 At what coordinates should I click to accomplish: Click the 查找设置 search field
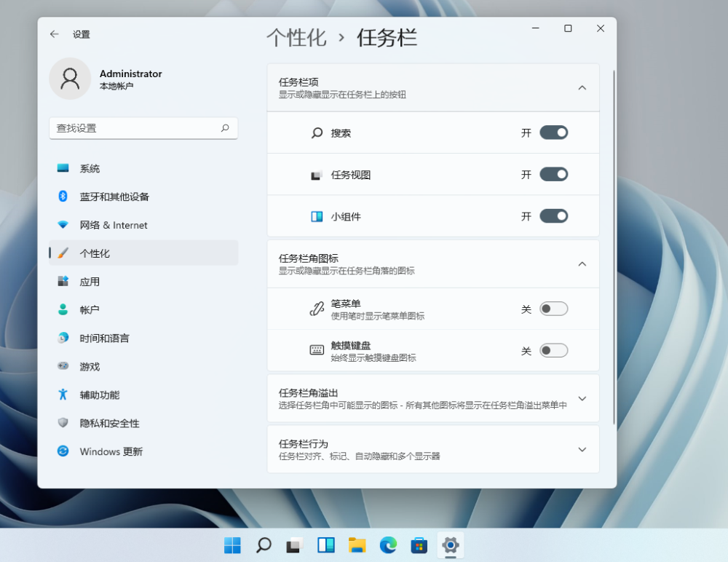click(x=135, y=128)
